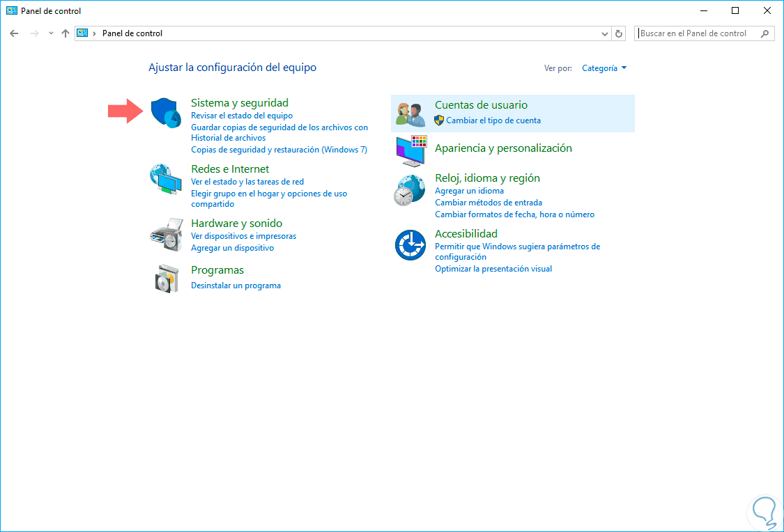Viewport: 784px width, 532px height.
Task: Open the Ver por Categoría dropdown
Action: click(604, 68)
